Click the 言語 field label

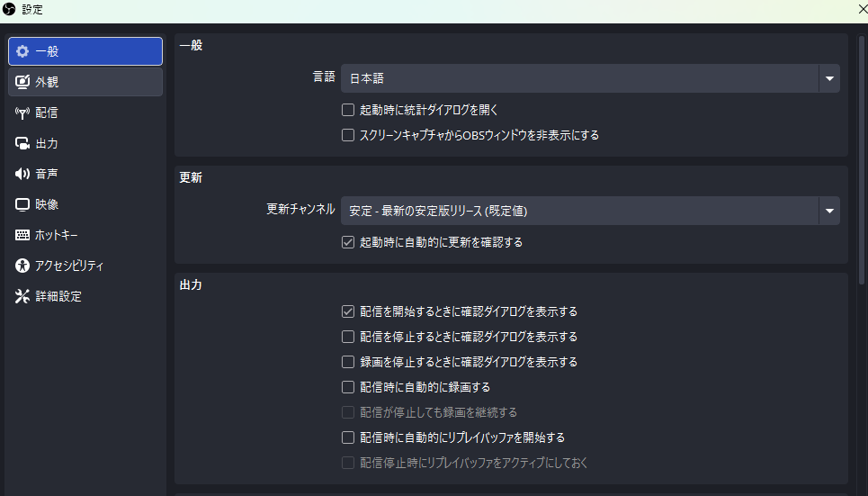(x=324, y=77)
